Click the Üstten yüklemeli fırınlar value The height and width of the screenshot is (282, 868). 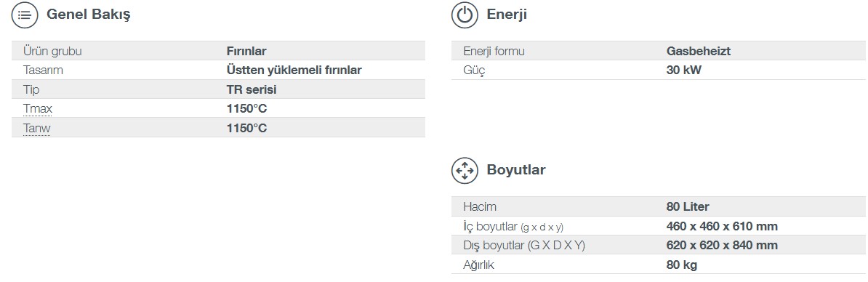(x=294, y=70)
